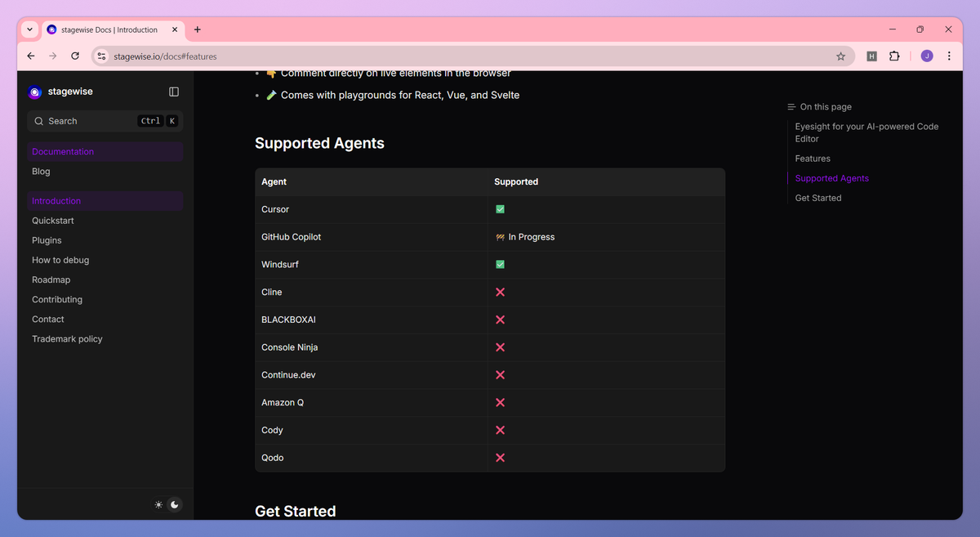Open the Contact page
Screen dimensions: 980x537
pyautogui.click(x=105, y=319)
